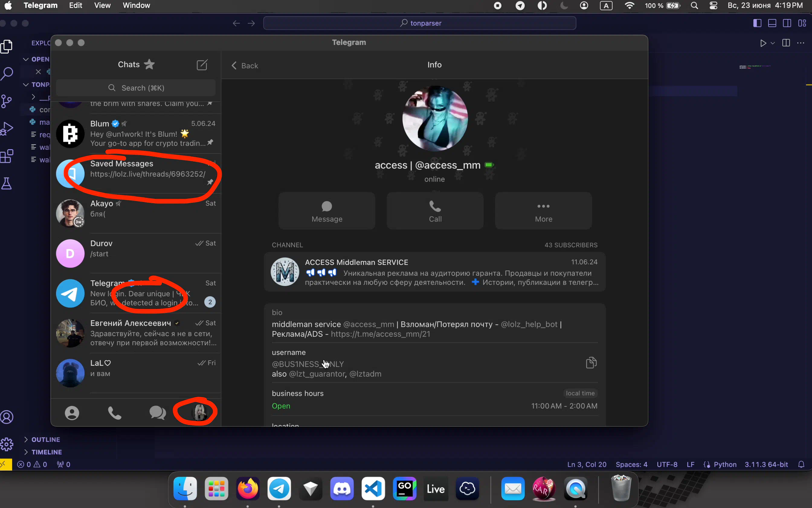Open Window menu in menu bar

point(137,5)
